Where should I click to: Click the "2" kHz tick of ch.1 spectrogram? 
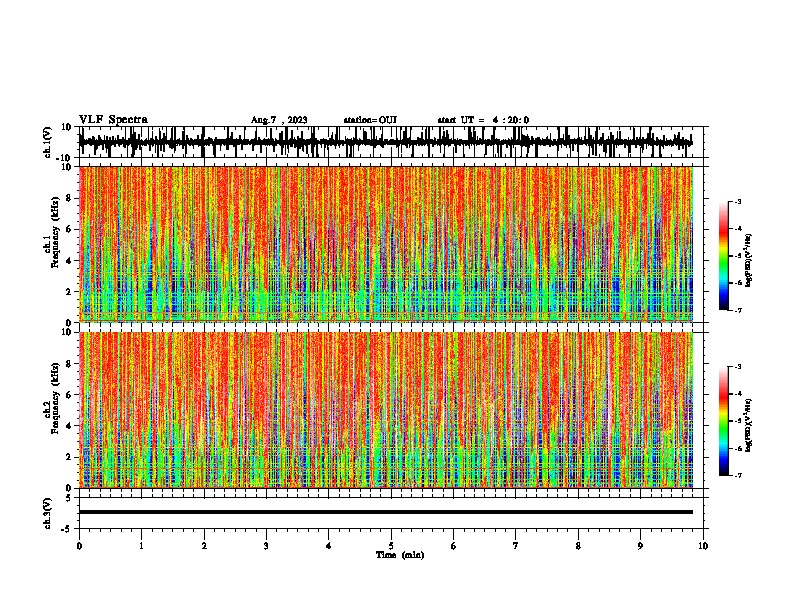coord(69,292)
